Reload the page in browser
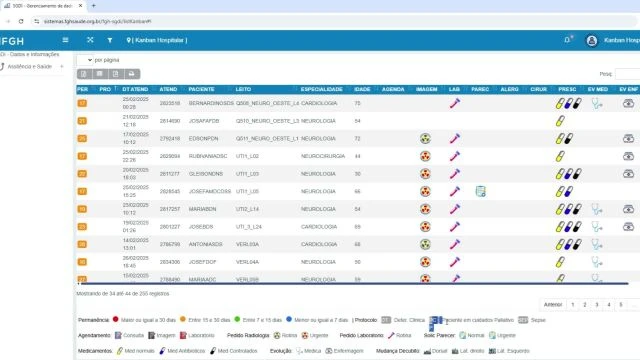This screenshot has height=360, width=640. pyautogui.click(x=21, y=21)
